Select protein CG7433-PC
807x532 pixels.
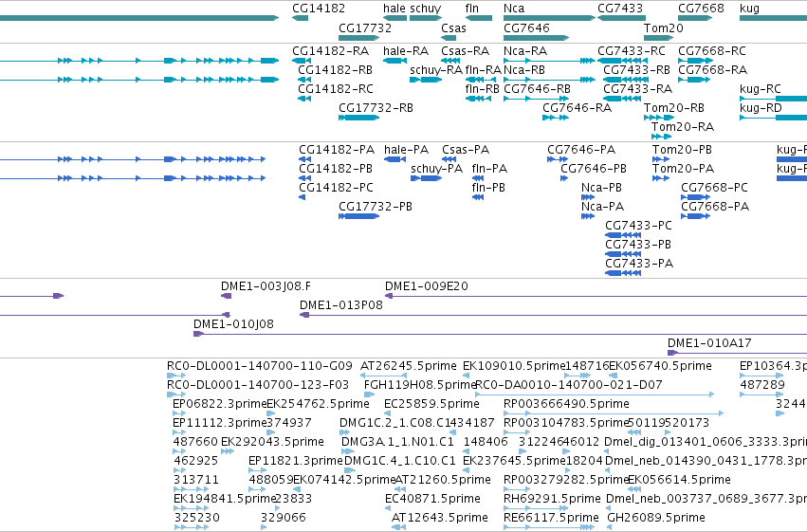click(638, 226)
